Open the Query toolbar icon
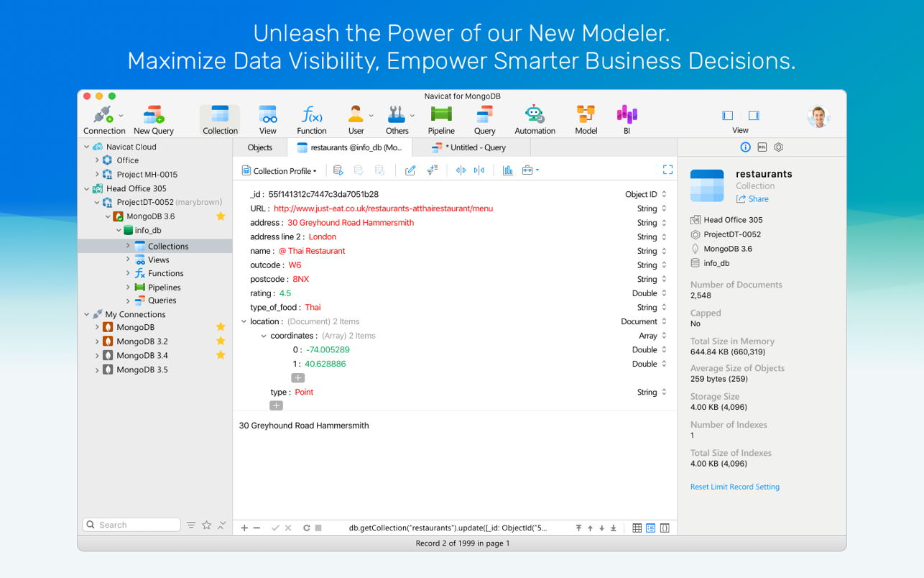Viewport: 924px width, 578px height. coord(484,120)
